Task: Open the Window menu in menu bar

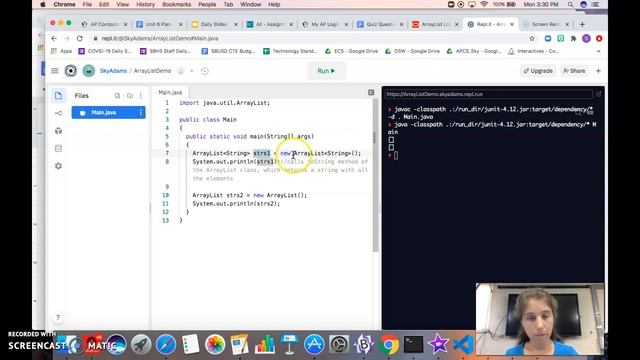Action: point(250,4)
